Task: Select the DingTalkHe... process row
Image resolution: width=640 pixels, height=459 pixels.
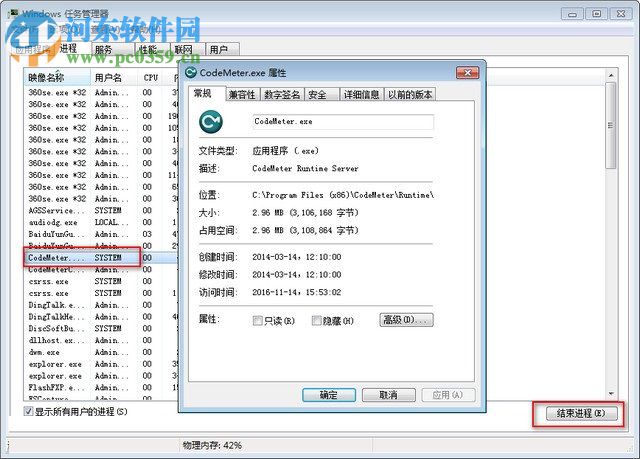Action: point(101,317)
